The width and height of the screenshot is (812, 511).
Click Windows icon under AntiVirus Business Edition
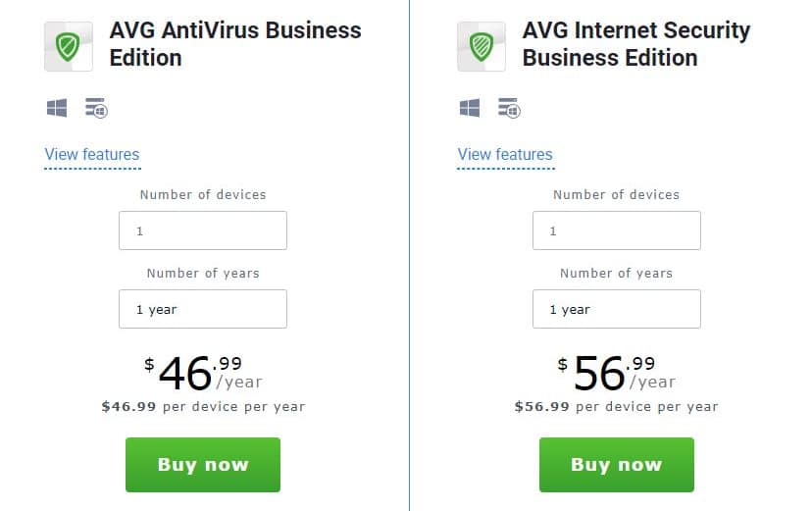point(57,108)
